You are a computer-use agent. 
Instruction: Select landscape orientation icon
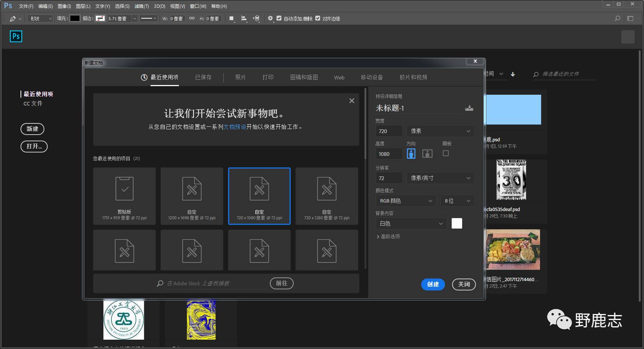[427, 154]
